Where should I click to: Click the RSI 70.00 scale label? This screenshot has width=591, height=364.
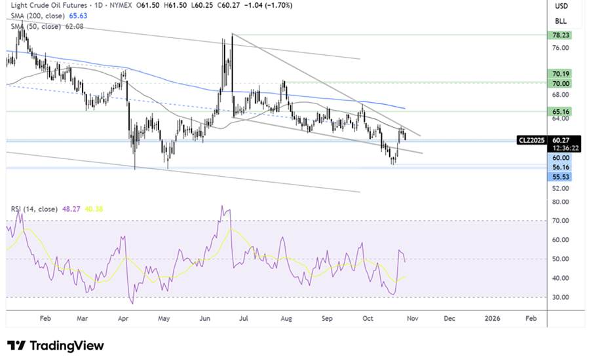coord(561,221)
